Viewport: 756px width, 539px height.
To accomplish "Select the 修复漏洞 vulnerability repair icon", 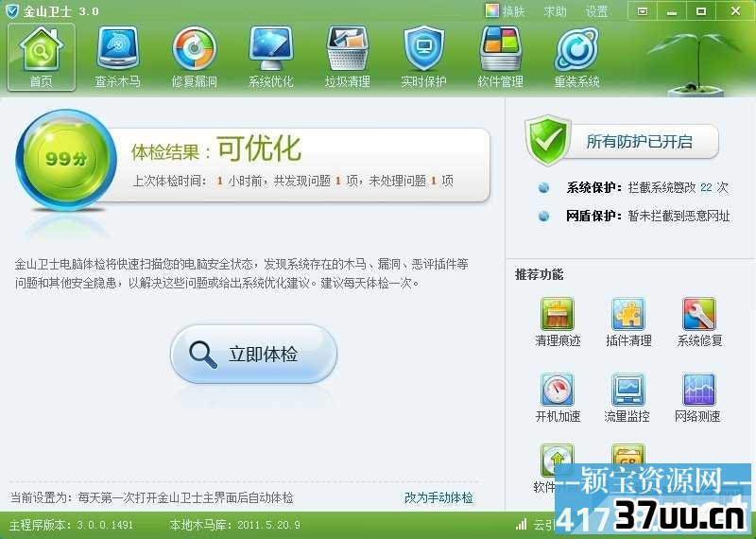I will [x=195, y=49].
